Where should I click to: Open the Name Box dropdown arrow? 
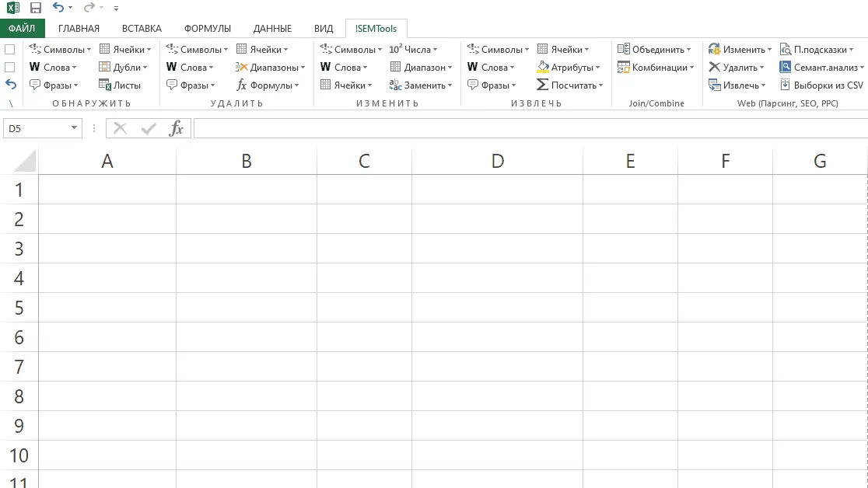tap(74, 127)
